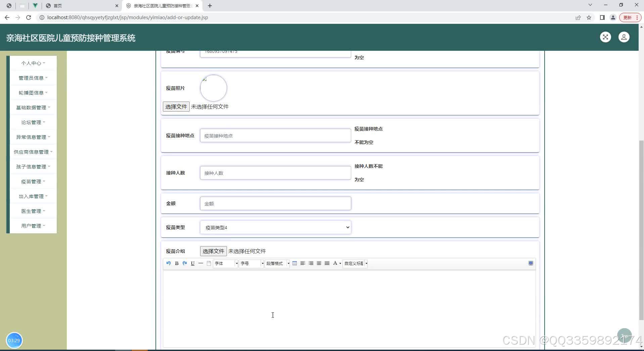644x351 pixels.
Task: Open the tab search chevron in title bar
Action: click(x=590, y=5)
